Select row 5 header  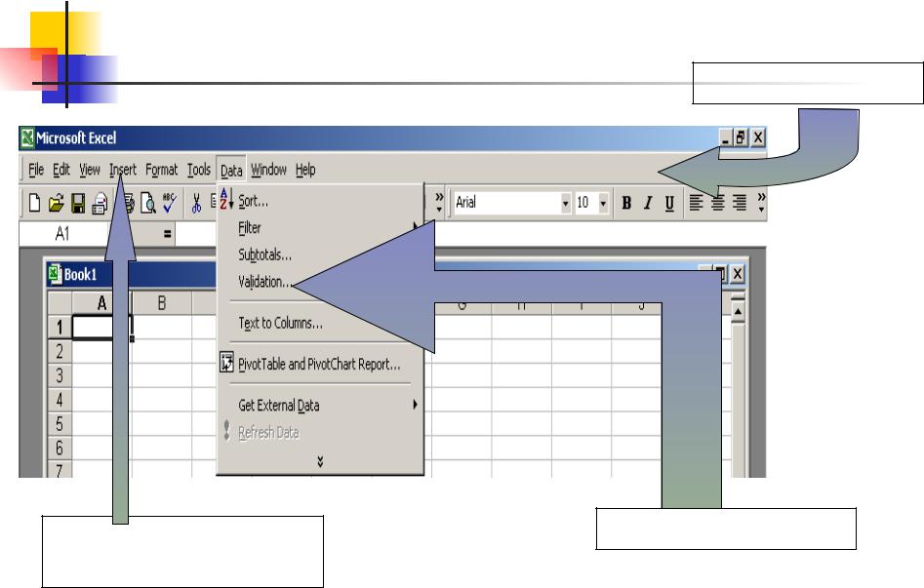coord(60,423)
